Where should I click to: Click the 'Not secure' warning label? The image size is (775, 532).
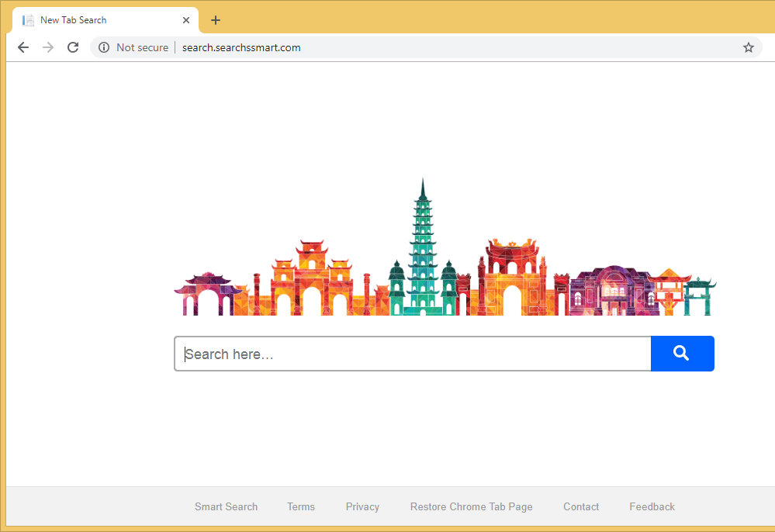coord(142,47)
